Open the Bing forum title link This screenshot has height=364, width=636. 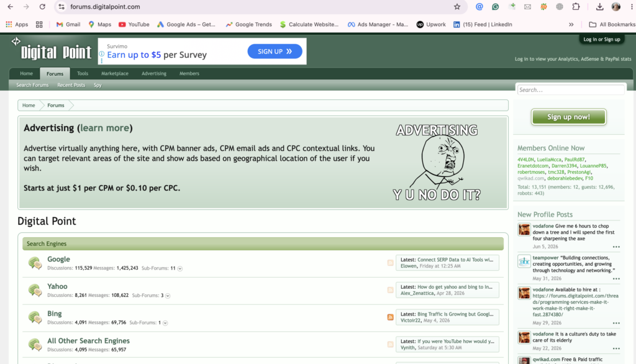(x=55, y=313)
